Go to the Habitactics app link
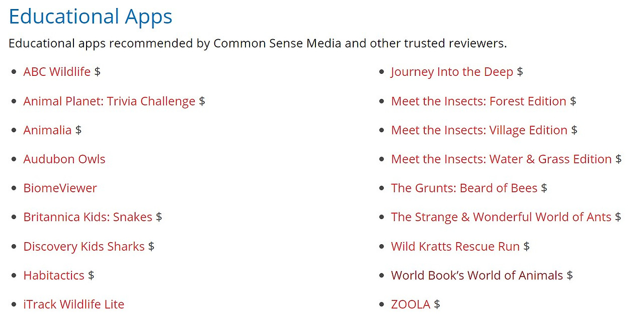Screen dimensions: 644x318 [54, 275]
